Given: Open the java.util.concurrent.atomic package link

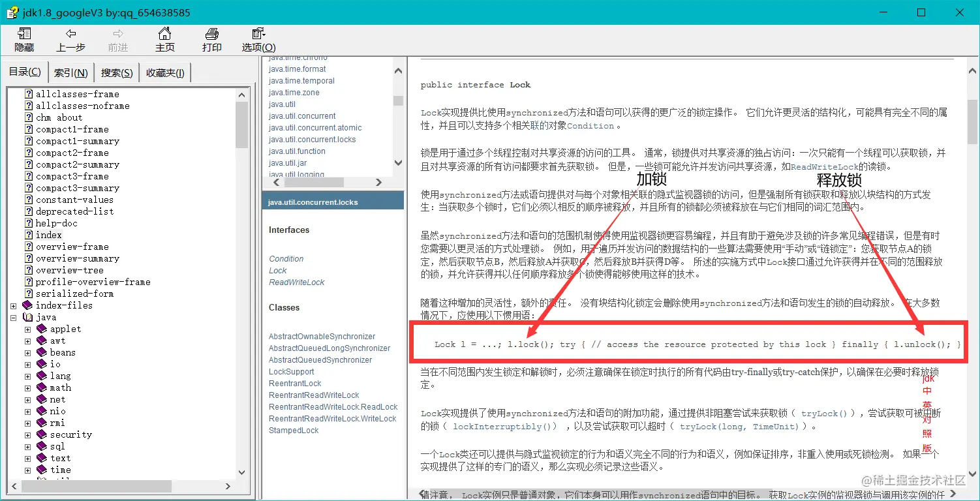Looking at the screenshot, I should [x=315, y=128].
